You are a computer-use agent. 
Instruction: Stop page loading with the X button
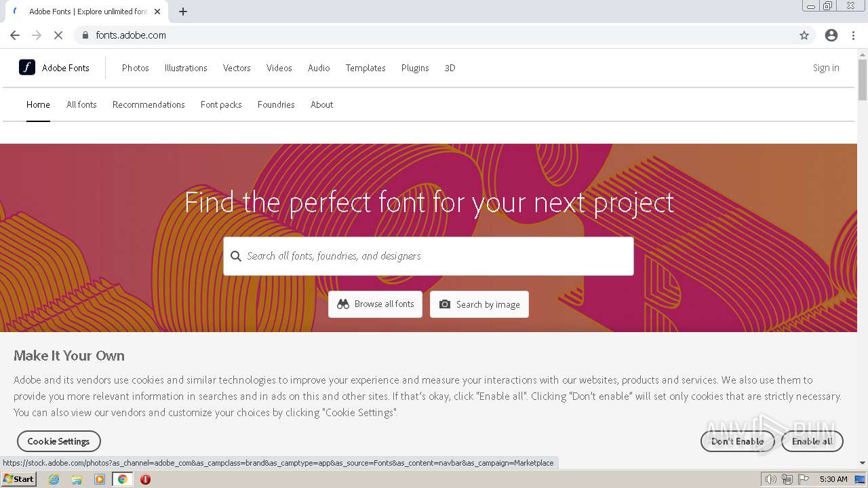58,35
